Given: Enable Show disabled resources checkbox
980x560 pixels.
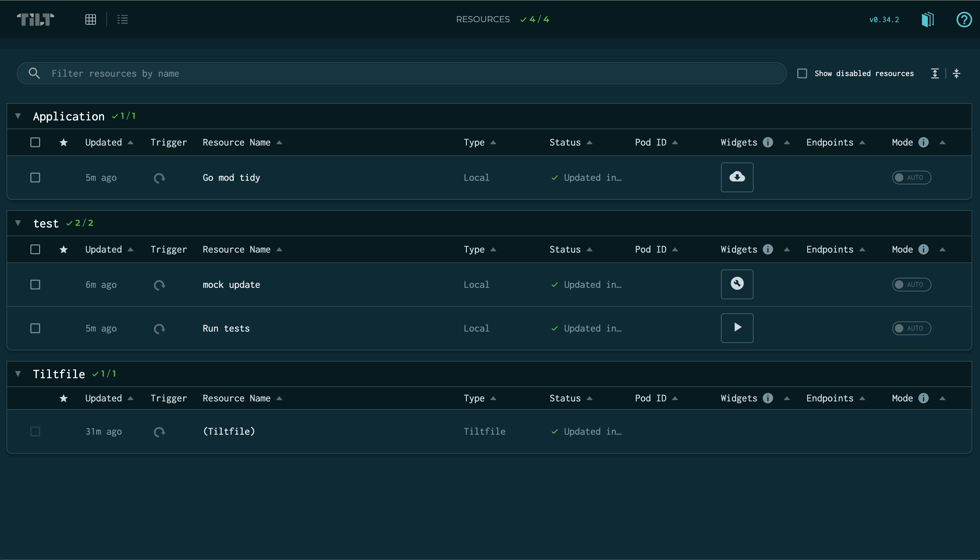Looking at the screenshot, I should point(802,73).
